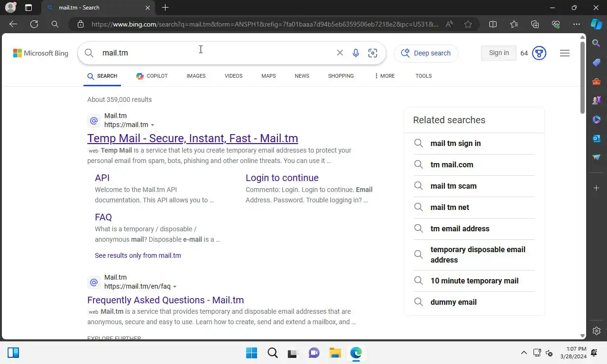Open Read aloud icon in the address bar
The width and height of the screenshot is (607, 364).
(449, 24)
